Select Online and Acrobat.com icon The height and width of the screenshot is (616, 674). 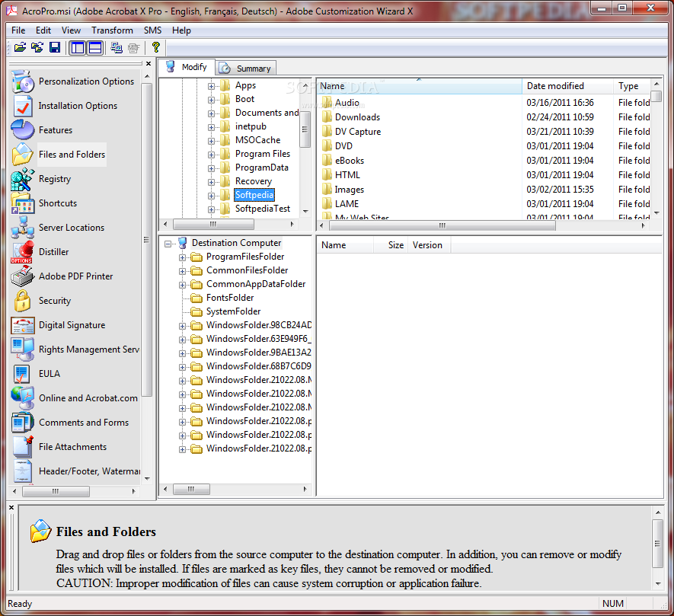pyautogui.click(x=23, y=398)
